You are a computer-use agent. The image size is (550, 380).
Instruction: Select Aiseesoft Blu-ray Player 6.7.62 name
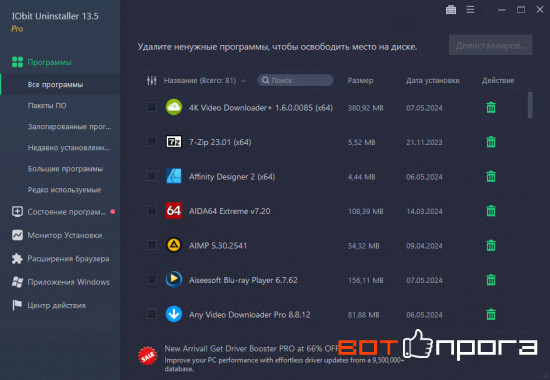point(243,280)
